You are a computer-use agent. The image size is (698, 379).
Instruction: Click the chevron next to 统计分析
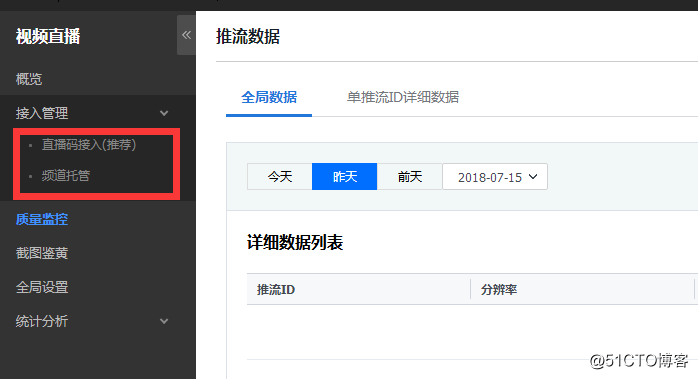pyautogui.click(x=164, y=321)
